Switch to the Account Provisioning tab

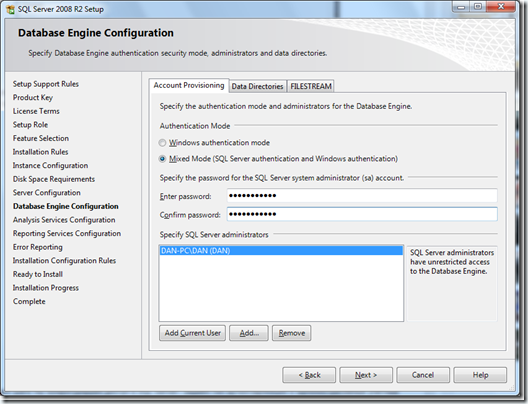189,86
